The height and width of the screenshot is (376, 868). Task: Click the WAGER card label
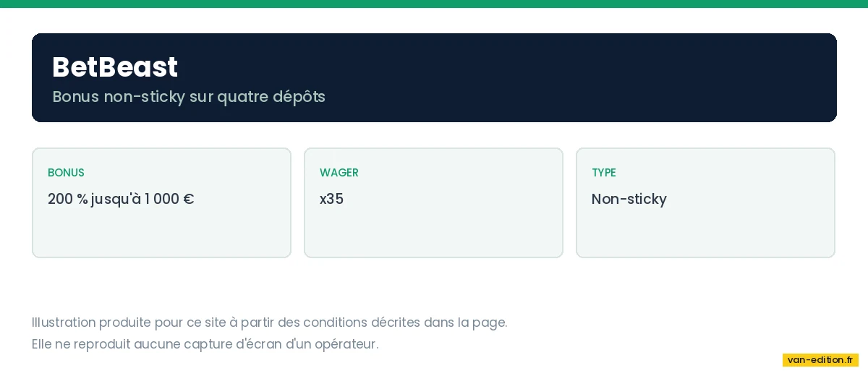pos(339,173)
